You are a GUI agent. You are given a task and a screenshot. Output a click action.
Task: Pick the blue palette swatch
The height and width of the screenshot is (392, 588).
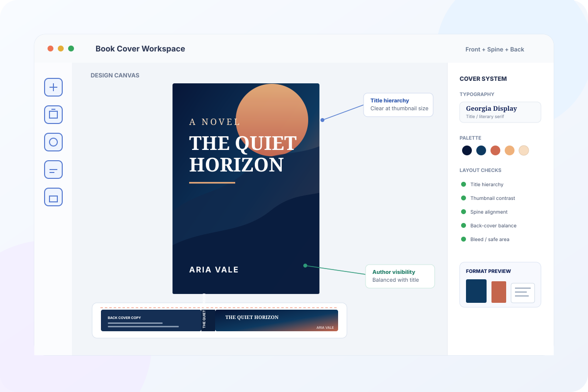(481, 150)
